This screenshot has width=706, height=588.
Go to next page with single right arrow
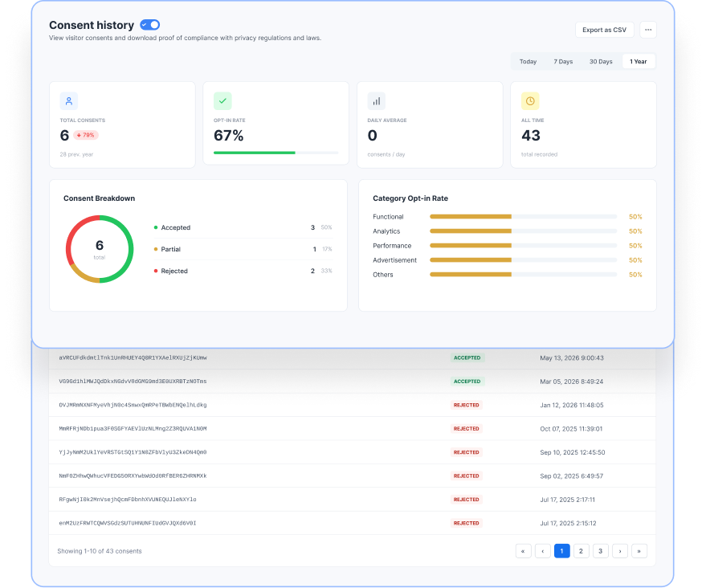pyautogui.click(x=620, y=550)
